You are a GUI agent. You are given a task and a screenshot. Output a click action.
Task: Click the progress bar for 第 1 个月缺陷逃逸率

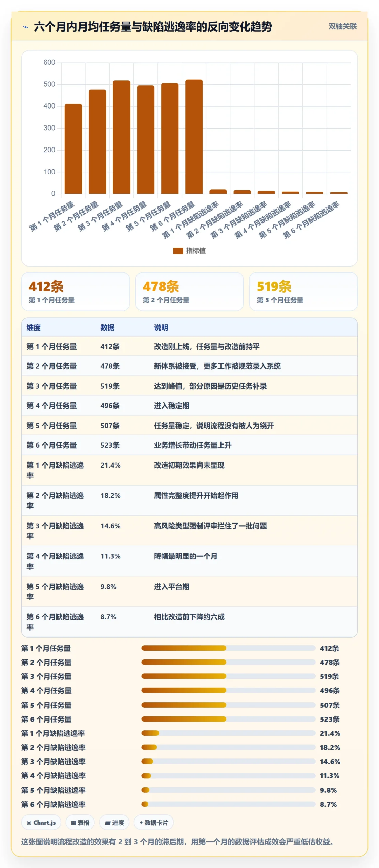click(228, 733)
